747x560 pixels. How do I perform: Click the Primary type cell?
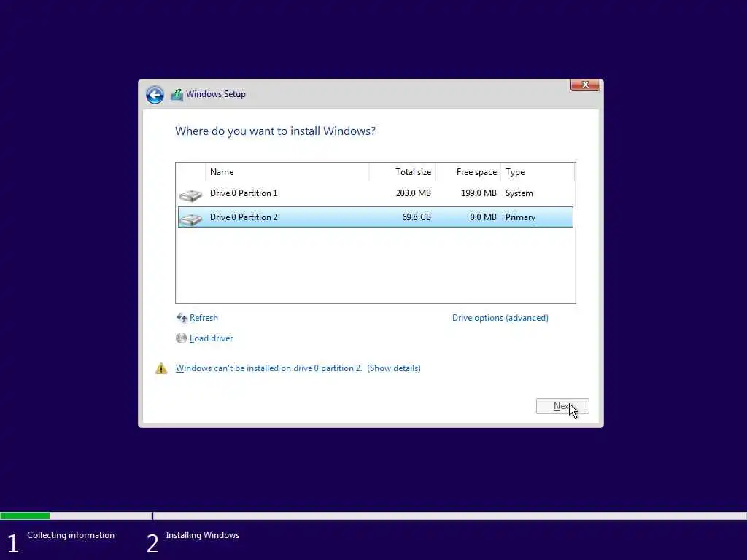click(x=520, y=217)
